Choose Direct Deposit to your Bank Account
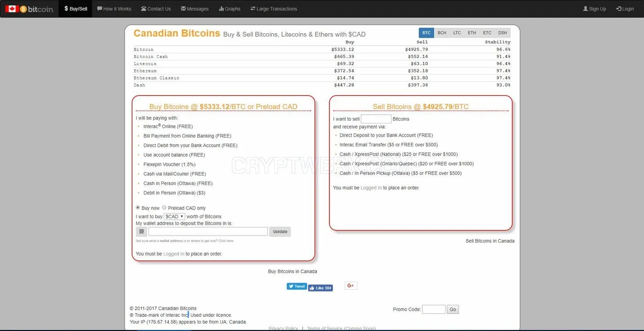Screen dimensions: 644x331 pos(386,135)
